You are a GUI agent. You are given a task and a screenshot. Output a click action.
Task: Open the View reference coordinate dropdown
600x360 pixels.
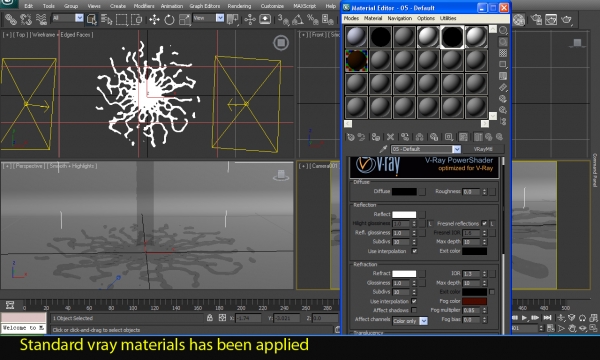220,18
